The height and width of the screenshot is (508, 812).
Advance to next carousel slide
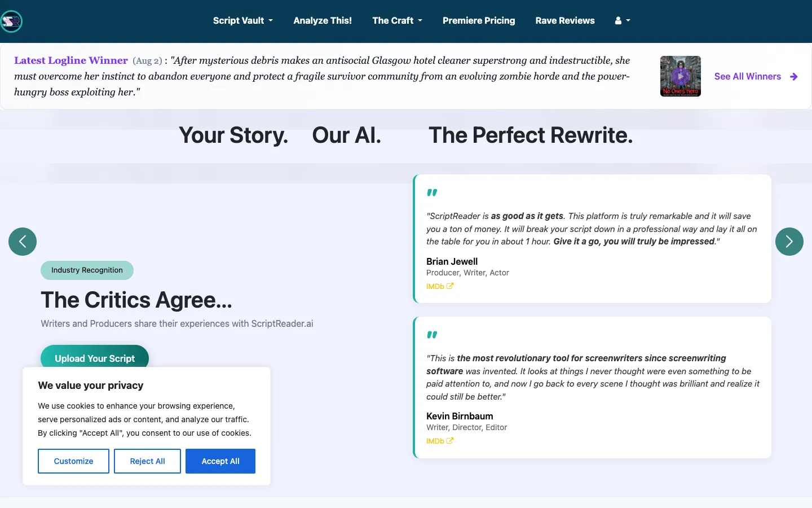789,242
